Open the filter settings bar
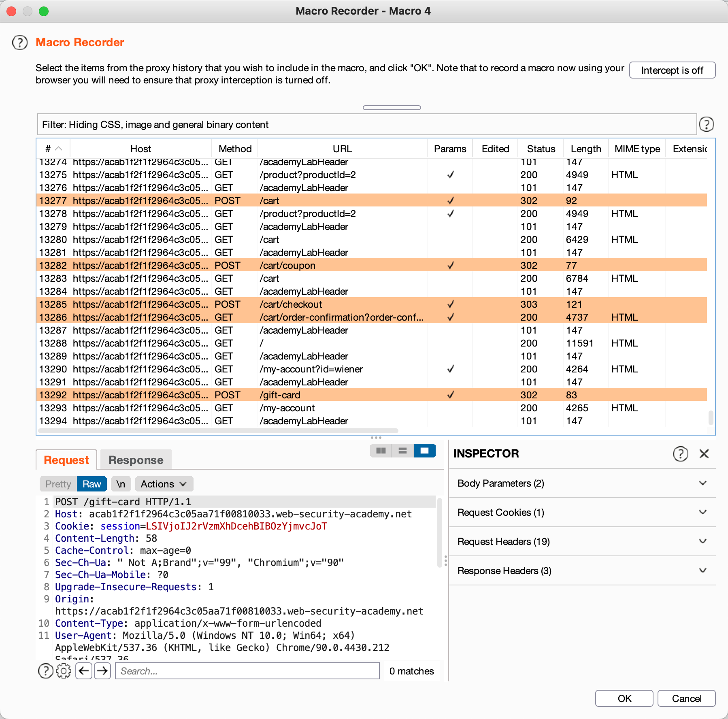Screen dimensions: 728x719 367,124
